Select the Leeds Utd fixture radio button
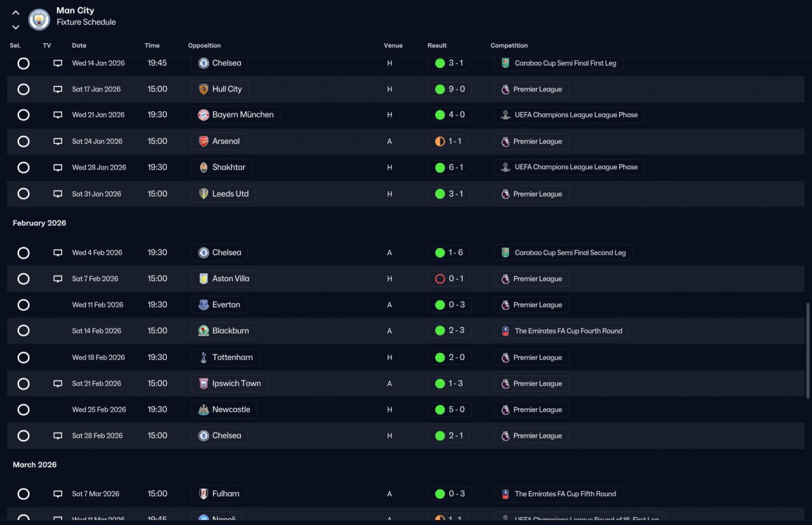This screenshot has height=525, width=812. [23, 194]
